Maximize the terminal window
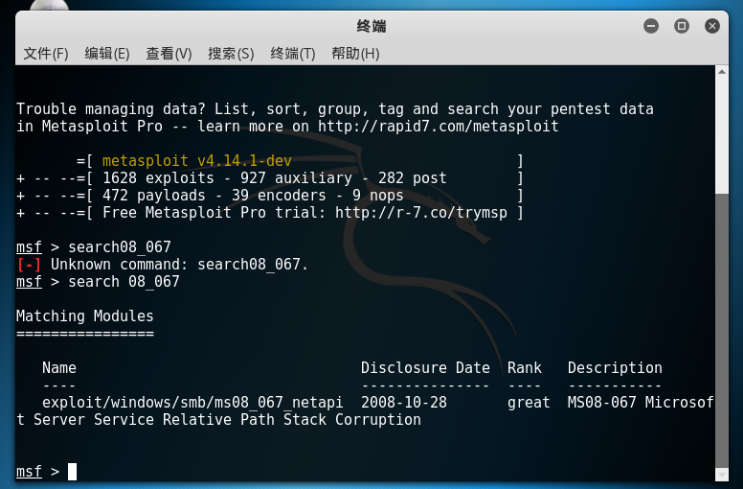The height and width of the screenshot is (489, 743). coord(681,26)
